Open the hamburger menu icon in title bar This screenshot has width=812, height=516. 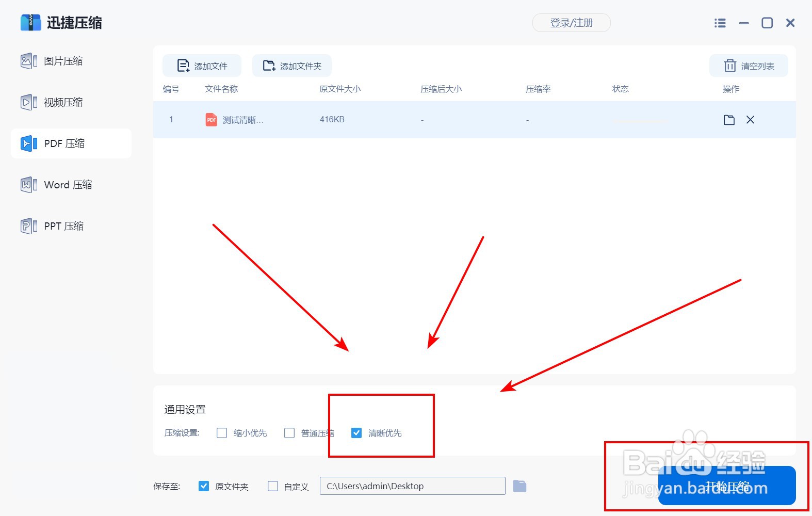pos(720,23)
